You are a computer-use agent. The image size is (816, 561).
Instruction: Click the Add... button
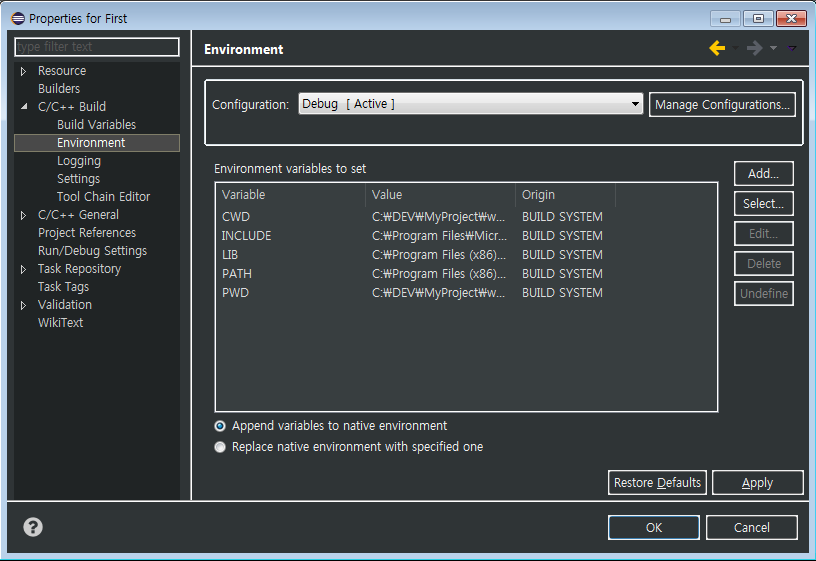point(763,173)
